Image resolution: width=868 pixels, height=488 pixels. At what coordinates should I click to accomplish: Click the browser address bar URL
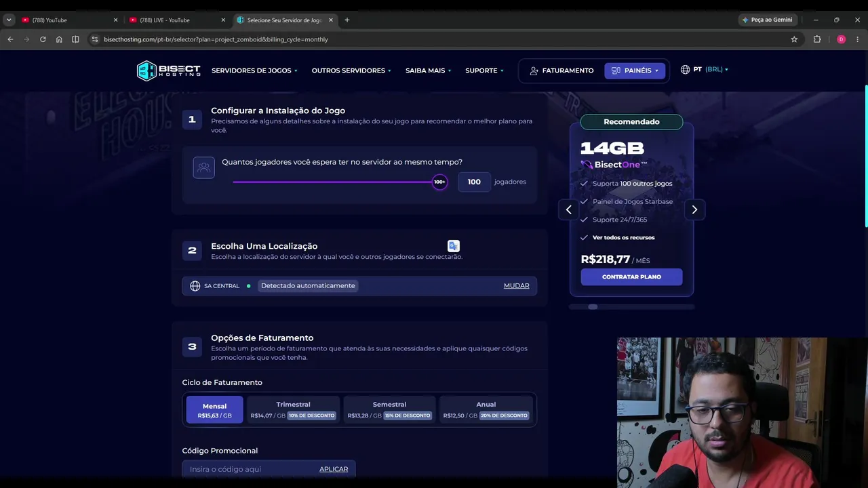216,39
